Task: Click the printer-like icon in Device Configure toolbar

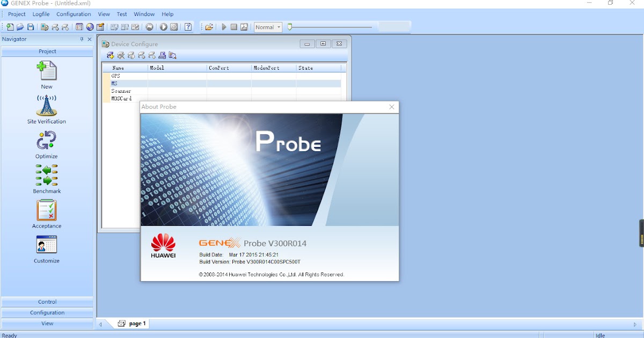Action: coord(162,55)
